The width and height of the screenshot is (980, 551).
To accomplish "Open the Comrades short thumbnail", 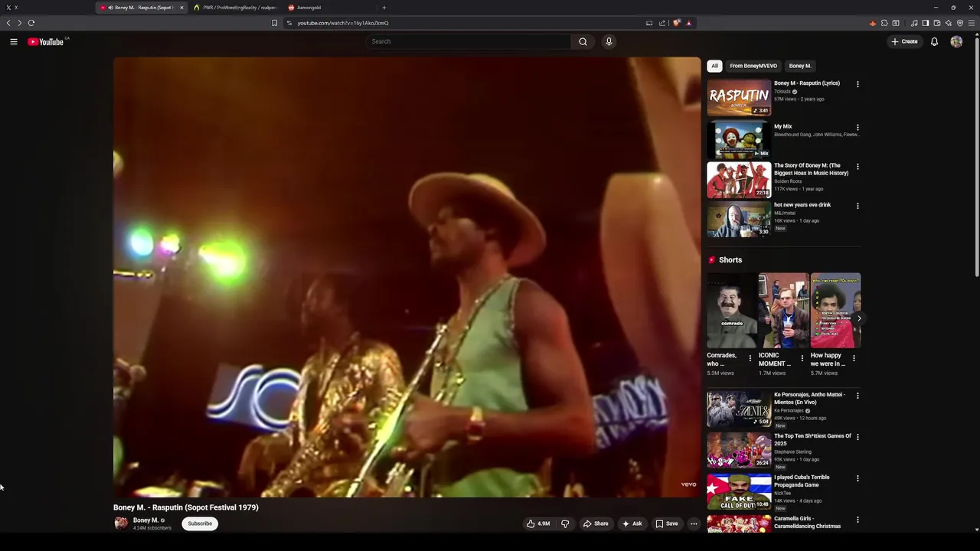I will pyautogui.click(x=731, y=311).
